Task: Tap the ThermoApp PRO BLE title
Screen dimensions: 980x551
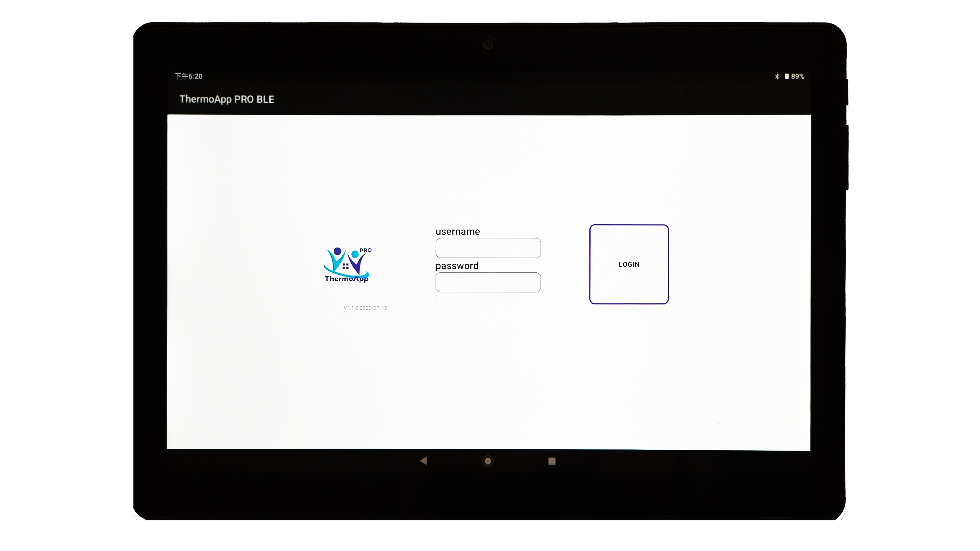Action: (x=227, y=99)
